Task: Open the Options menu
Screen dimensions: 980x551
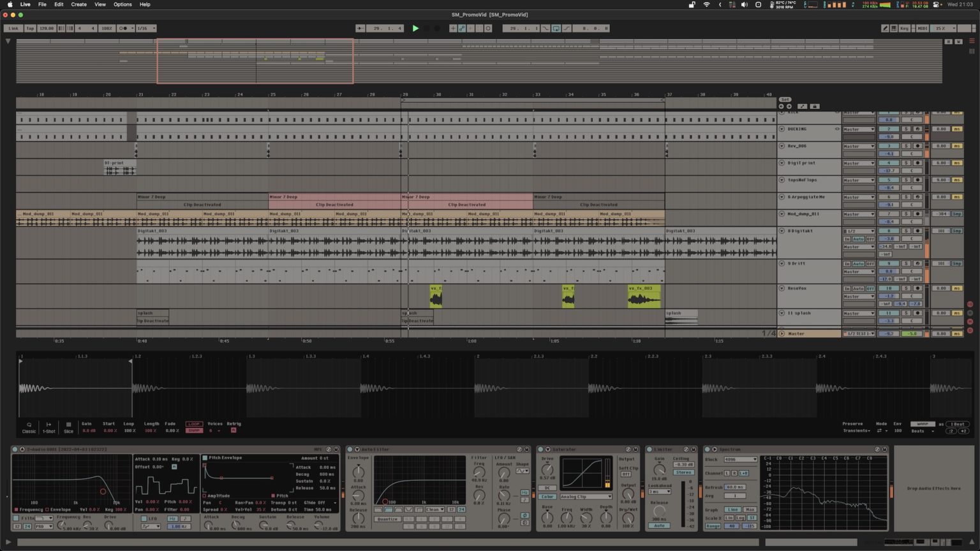Action: 122,4
